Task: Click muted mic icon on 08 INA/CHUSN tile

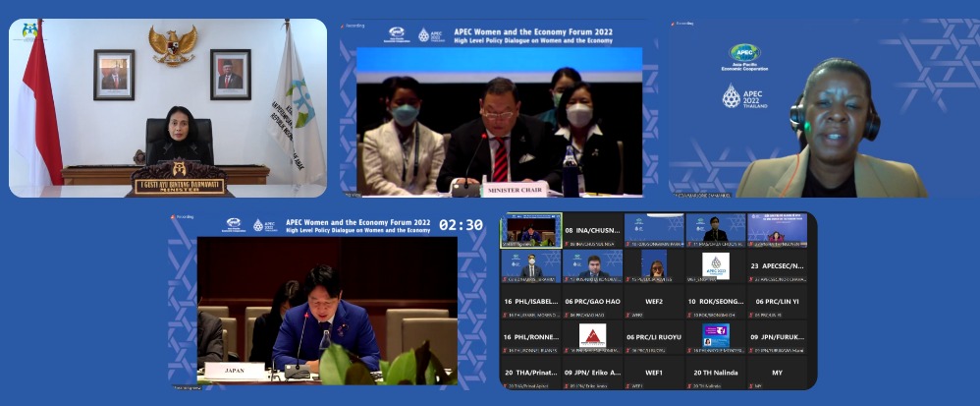Action: [x=567, y=244]
